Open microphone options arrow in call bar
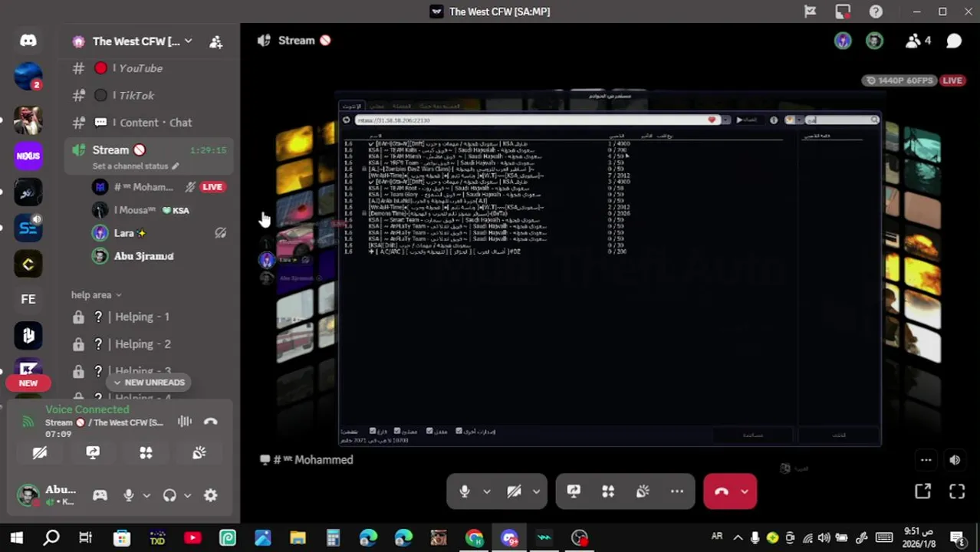This screenshot has width=980, height=552. point(486,491)
